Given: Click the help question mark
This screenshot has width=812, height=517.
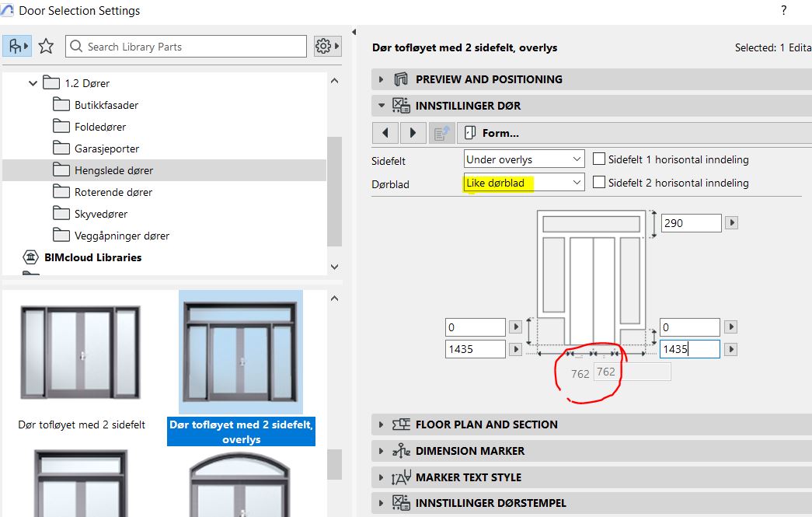Looking at the screenshot, I should 783,10.
